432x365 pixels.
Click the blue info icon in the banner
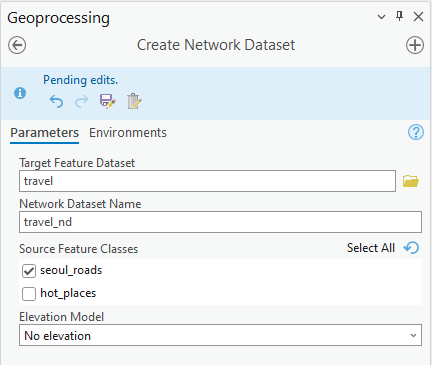(20, 93)
